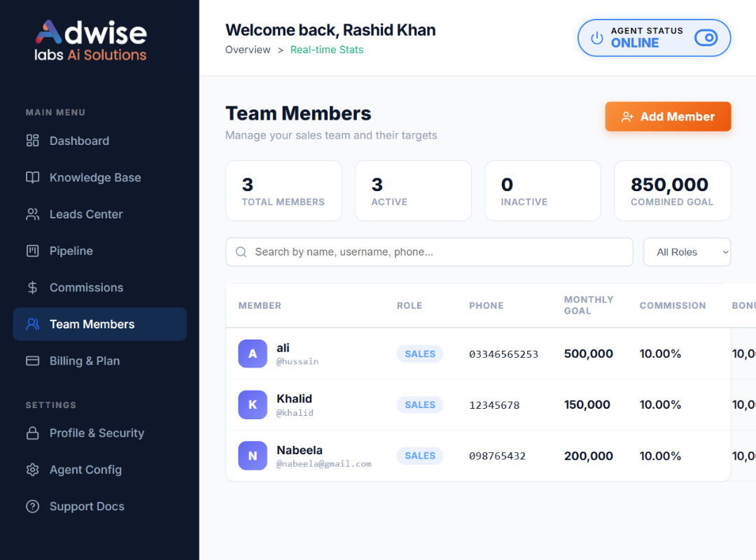Click the Welcome back, Rashid Khan heading
Image resolution: width=756 pixels, height=560 pixels.
coord(330,30)
